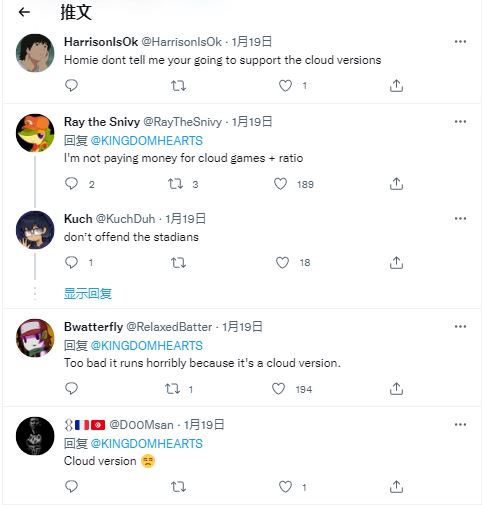The height and width of the screenshot is (505, 483).
Task: Reply to Kuch's stadians tweet
Action: [x=71, y=263]
